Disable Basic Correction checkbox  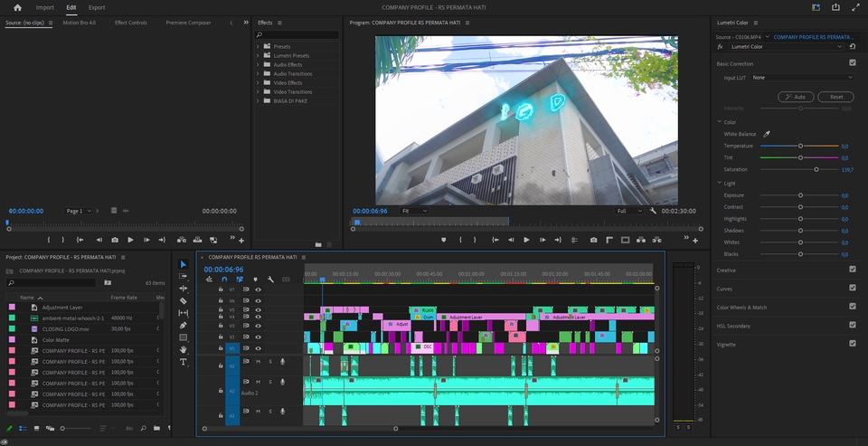(x=853, y=63)
